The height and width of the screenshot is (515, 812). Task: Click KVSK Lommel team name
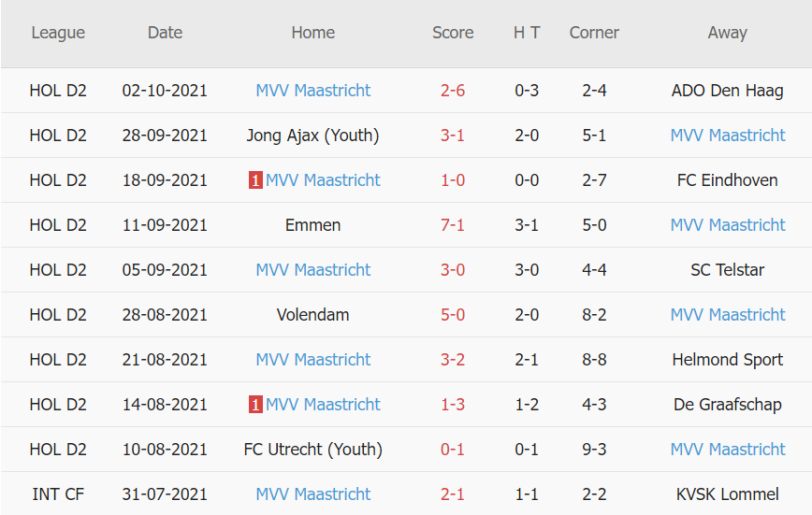pyautogui.click(x=727, y=494)
